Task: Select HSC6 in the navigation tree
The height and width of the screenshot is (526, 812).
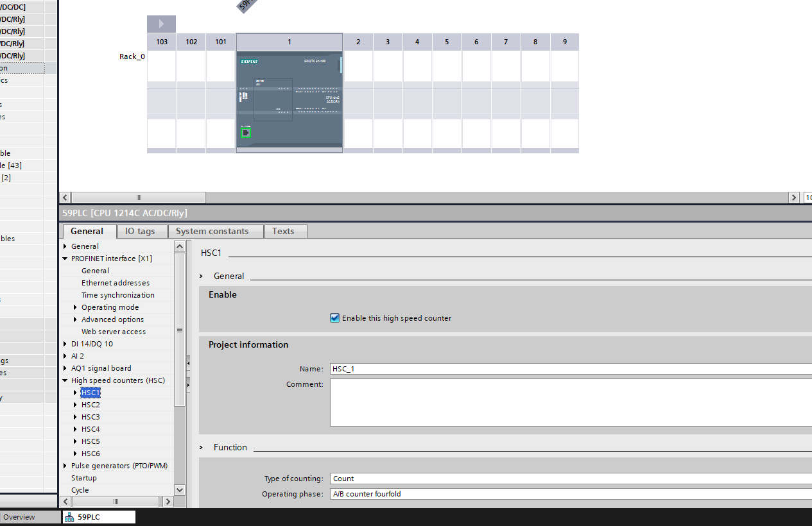Action: [91, 454]
